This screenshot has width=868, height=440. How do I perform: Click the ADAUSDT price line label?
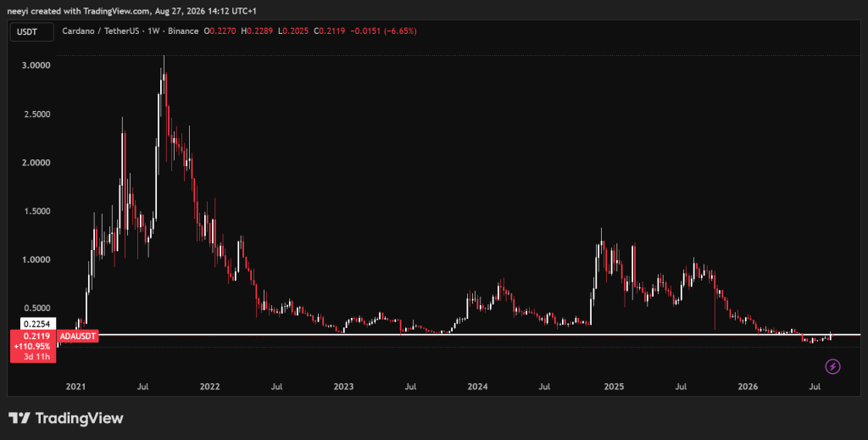[77, 336]
